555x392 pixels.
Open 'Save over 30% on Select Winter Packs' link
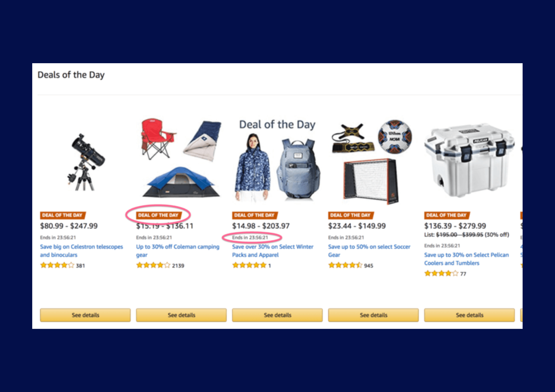(x=273, y=251)
